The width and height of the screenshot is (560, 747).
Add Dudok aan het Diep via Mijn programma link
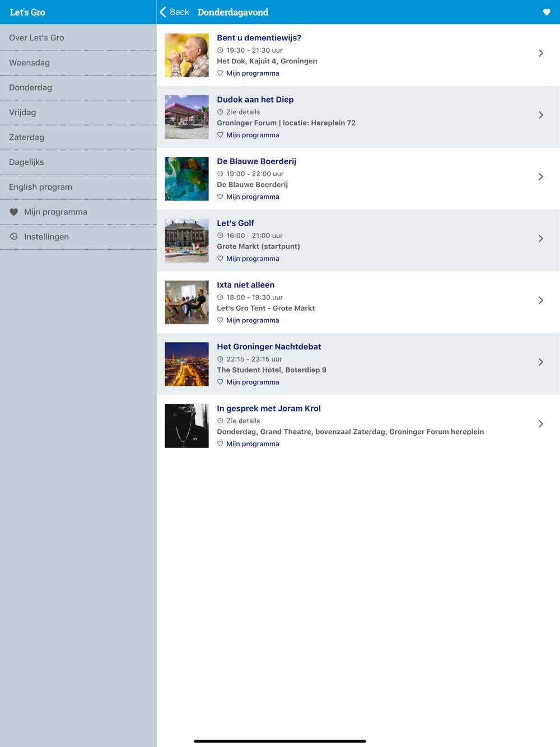[253, 135]
